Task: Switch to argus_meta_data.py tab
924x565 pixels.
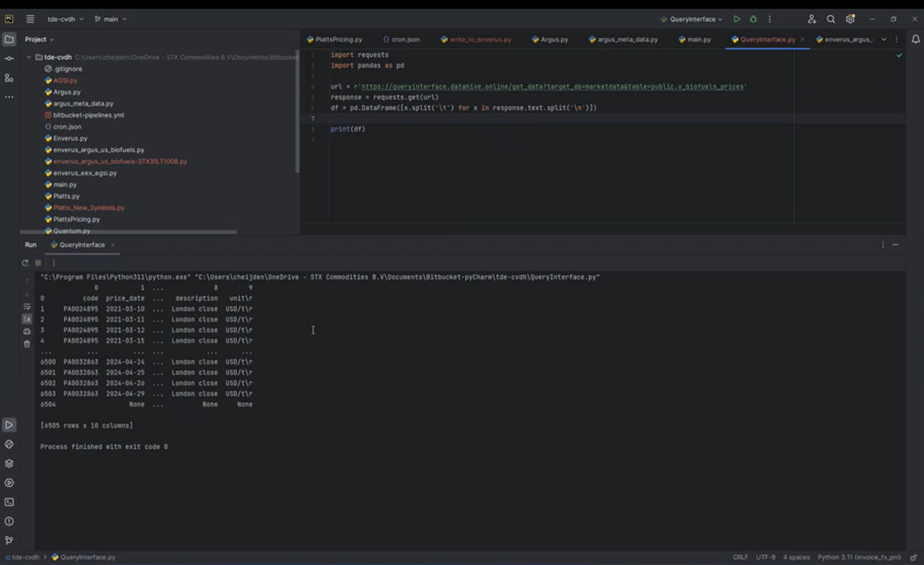Action: (623, 39)
